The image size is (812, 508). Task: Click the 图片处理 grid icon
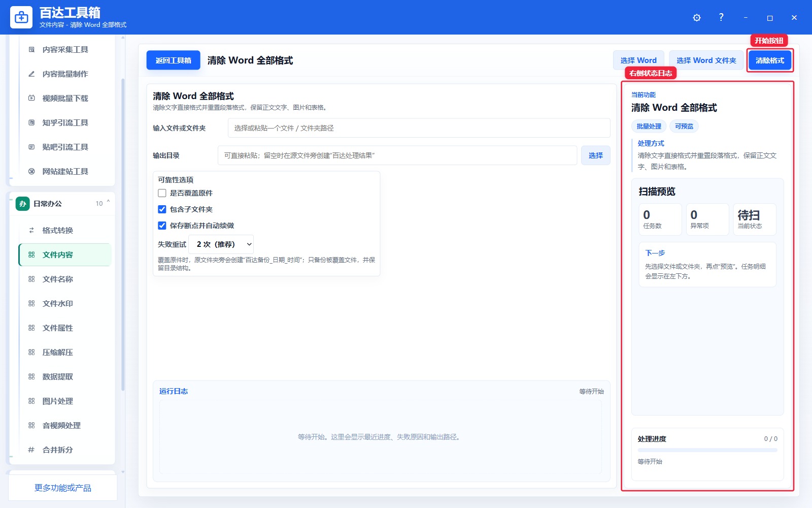coord(31,401)
